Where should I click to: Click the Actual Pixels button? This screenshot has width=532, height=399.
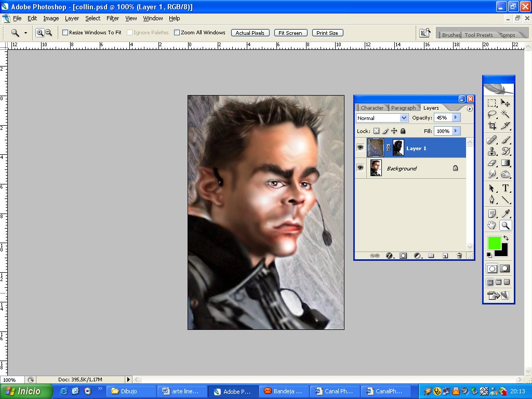[250, 33]
